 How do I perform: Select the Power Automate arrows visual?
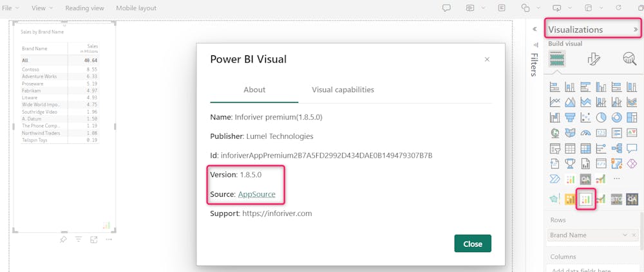(554, 179)
